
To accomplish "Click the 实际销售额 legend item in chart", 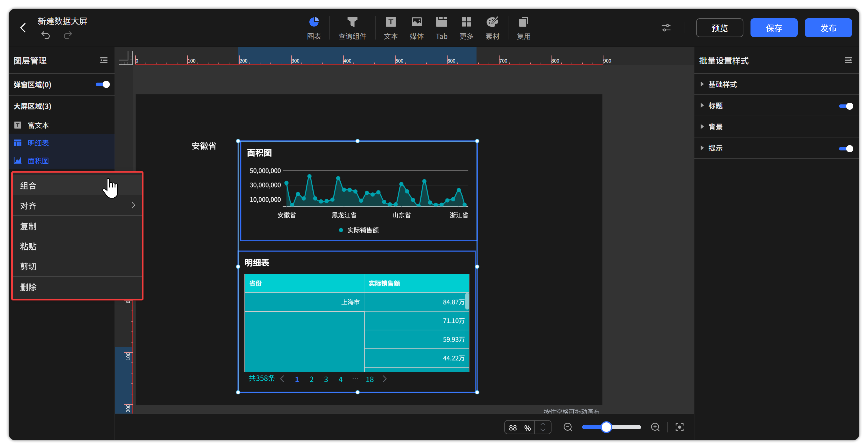I will point(358,230).
